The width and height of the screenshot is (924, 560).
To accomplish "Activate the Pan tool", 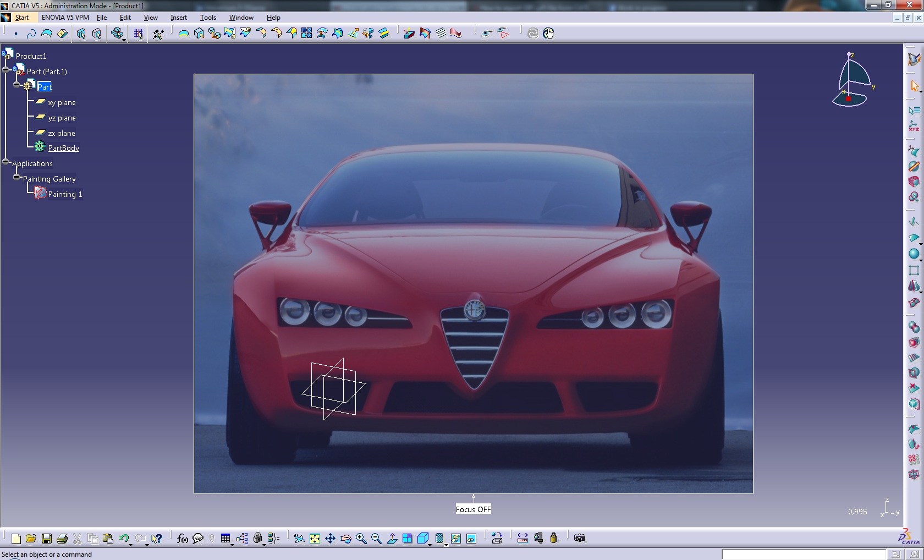I will pyautogui.click(x=330, y=539).
